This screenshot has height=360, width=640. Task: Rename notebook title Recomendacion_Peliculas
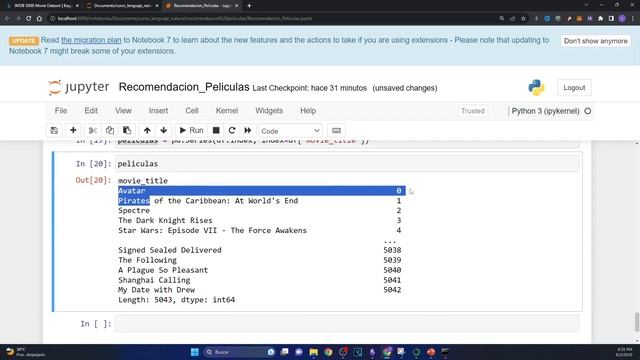[x=184, y=87]
